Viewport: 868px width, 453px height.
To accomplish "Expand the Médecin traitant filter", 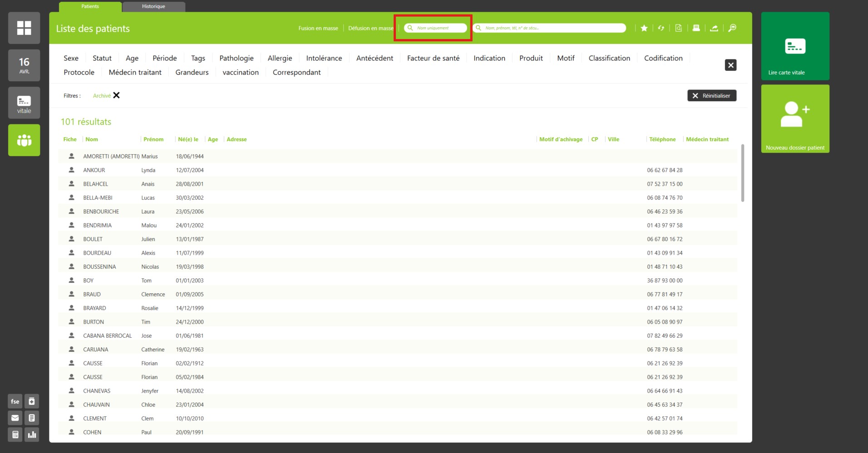I will 135,72.
